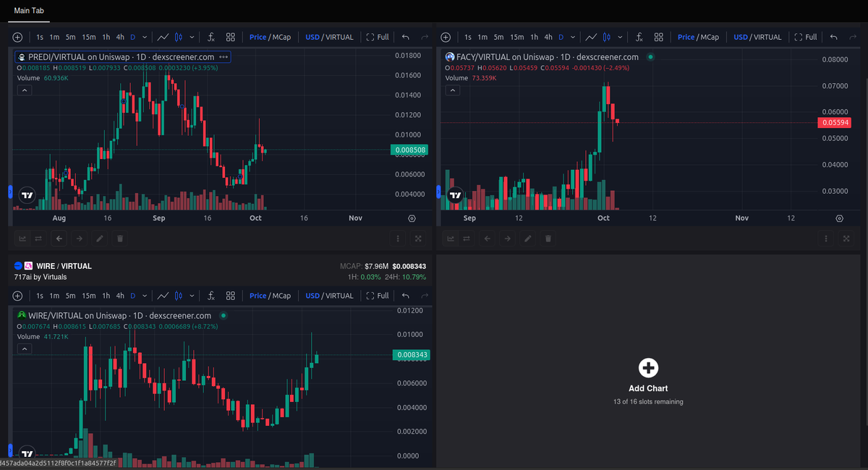Switch PREDI chart to MCap display
Screen dimensions: 868x470
point(281,37)
